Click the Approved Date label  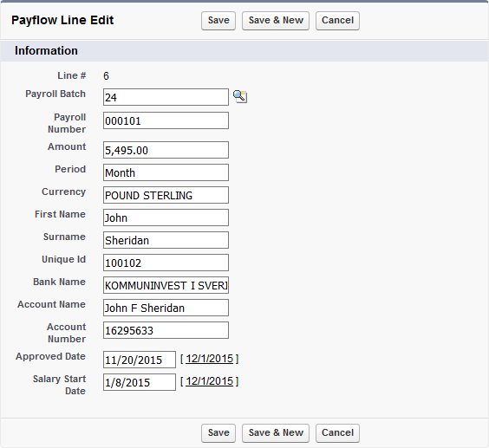tap(50, 356)
